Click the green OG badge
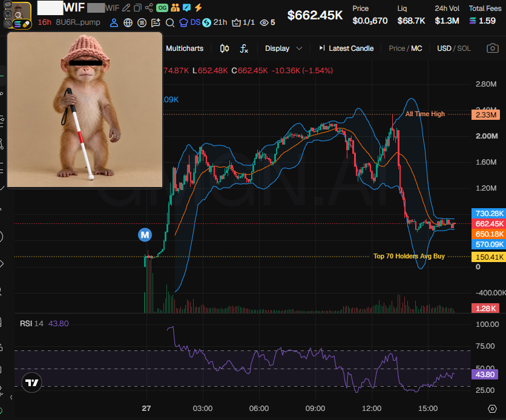This screenshot has width=506, height=420. click(x=162, y=8)
